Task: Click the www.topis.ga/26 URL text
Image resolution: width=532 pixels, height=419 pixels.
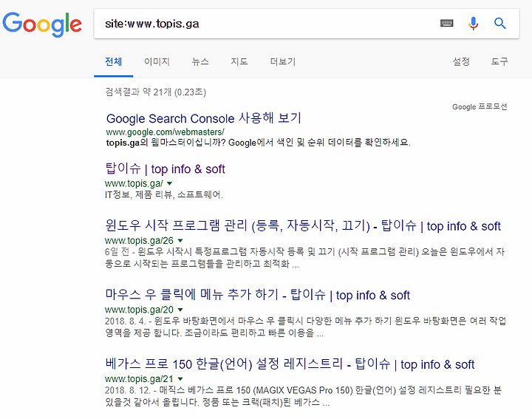Action: pyautogui.click(x=139, y=241)
